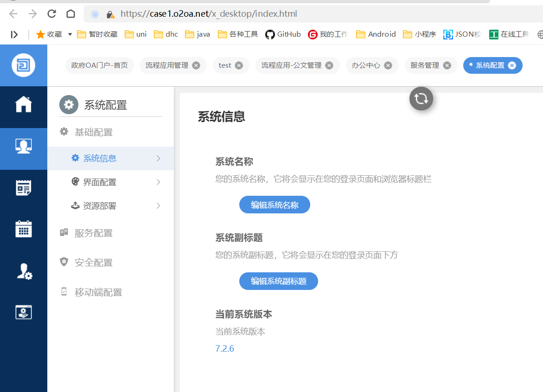The height and width of the screenshot is (392, 543).
Task: Expand the 资源部署 arrow
Action: [x=158, y=206]
